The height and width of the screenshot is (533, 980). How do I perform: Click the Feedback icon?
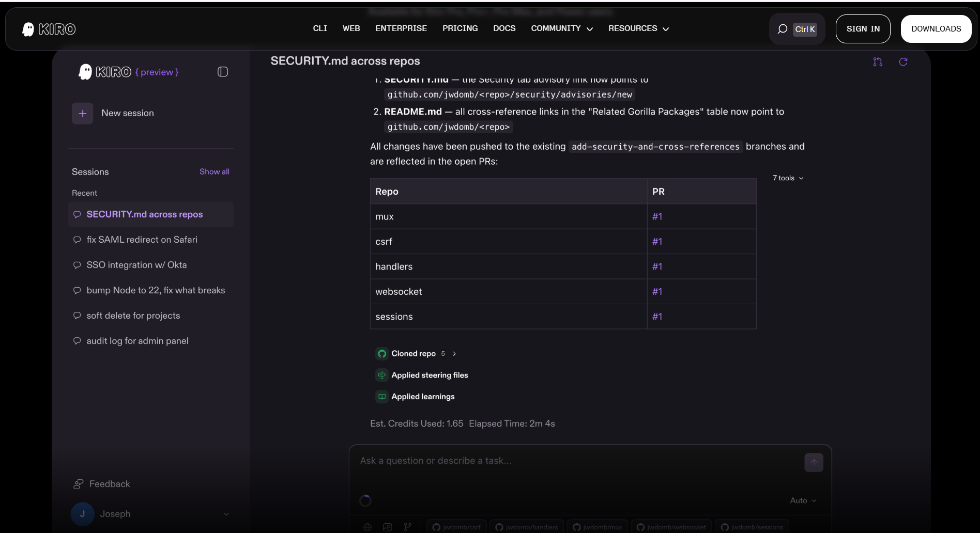(x=78, y=484)
